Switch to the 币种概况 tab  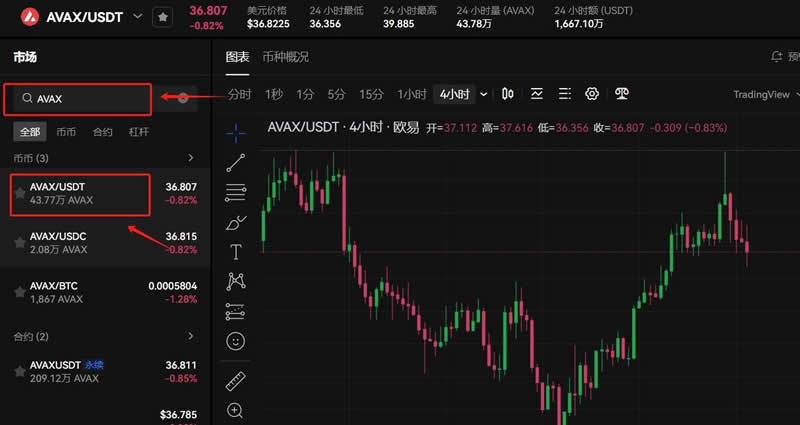tap(285, 57)
